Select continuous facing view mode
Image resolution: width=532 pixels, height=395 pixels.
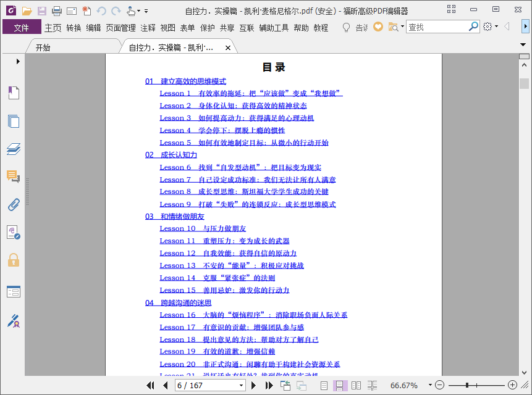(372, 385)
